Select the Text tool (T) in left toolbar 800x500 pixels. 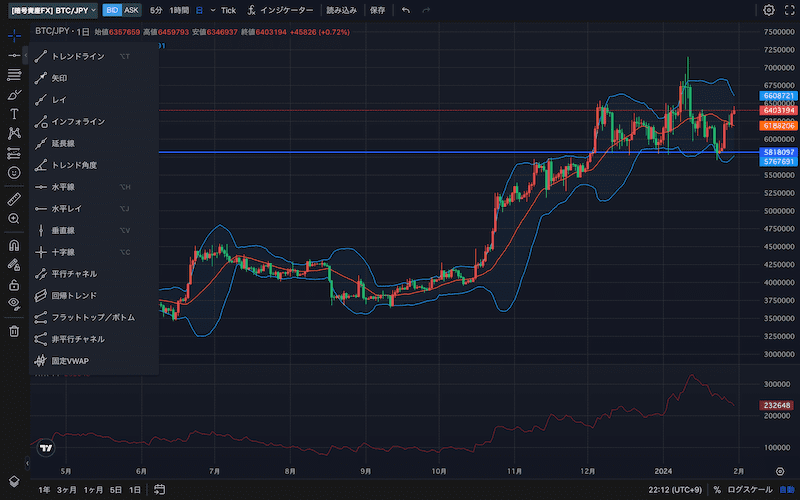(14, 114)
